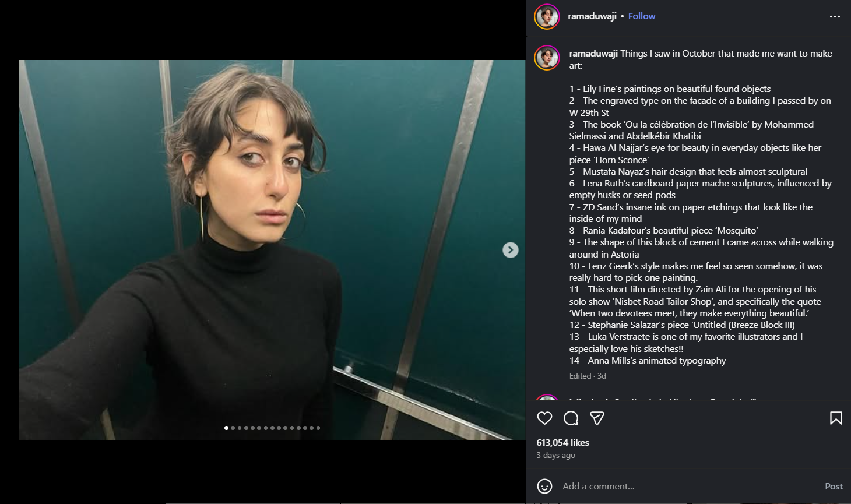The height and width of the screenshot is (504, 851).
Task: Share post using paper plane icon
Action: [x=597, y=418]
